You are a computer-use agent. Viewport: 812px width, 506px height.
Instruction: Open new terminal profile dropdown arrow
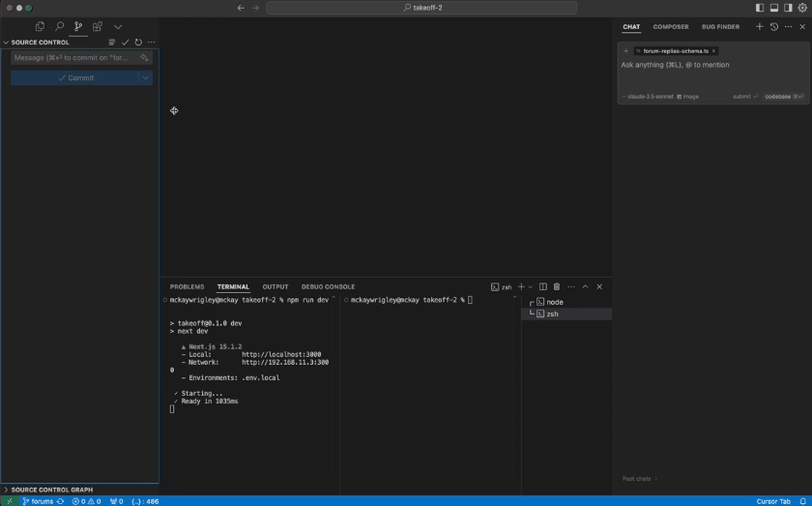pyautogui.click(x=530, y=286)
